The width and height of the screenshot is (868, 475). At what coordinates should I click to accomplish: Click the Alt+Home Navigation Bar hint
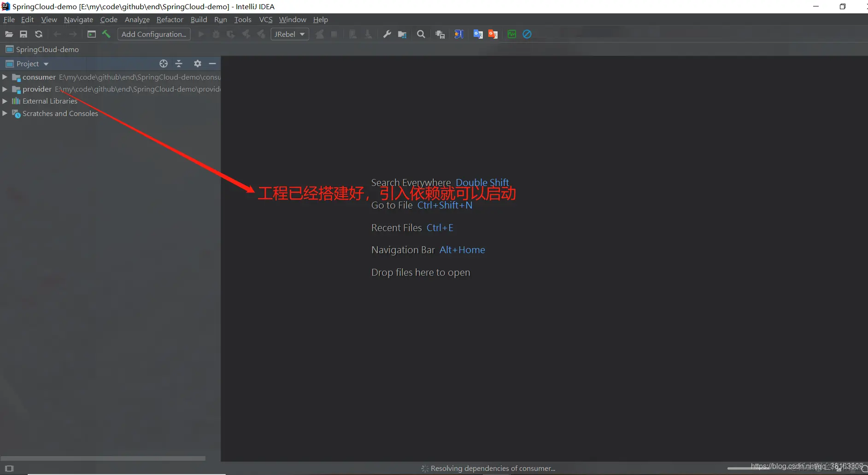click(x=462, y=249)
